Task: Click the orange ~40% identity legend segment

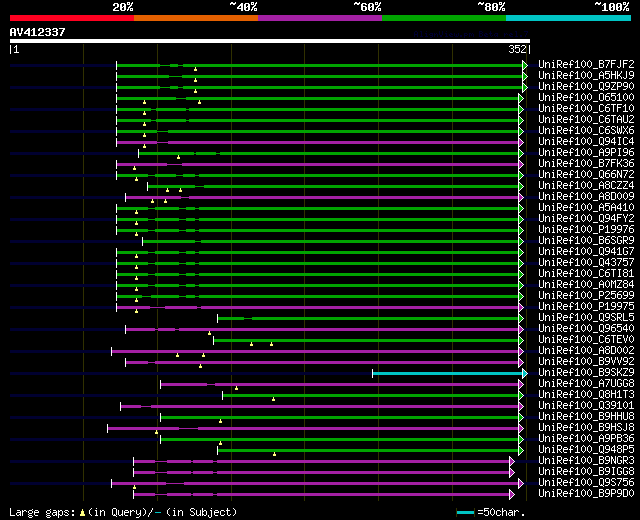Action: (196, 18)
